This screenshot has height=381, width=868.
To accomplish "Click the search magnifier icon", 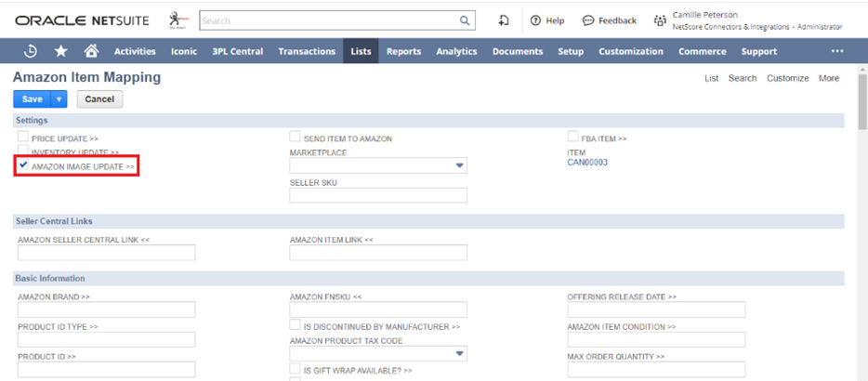I will click(465, 20).
